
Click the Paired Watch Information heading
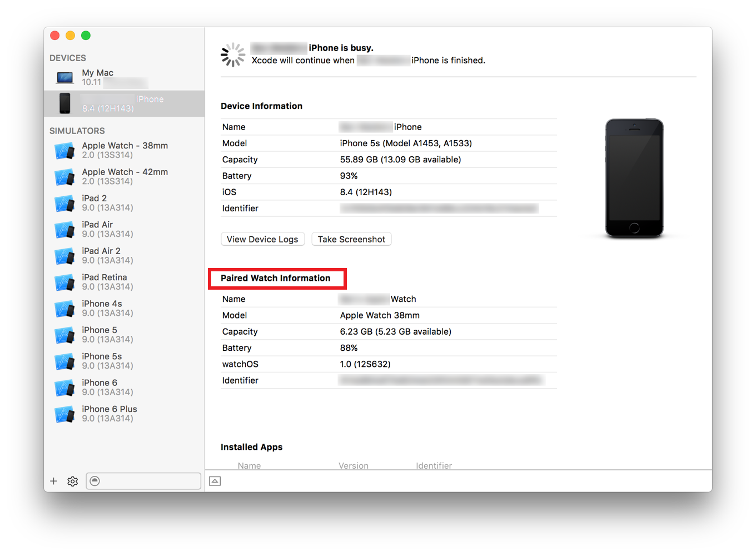pyautogui.click(x=275, y=278)
